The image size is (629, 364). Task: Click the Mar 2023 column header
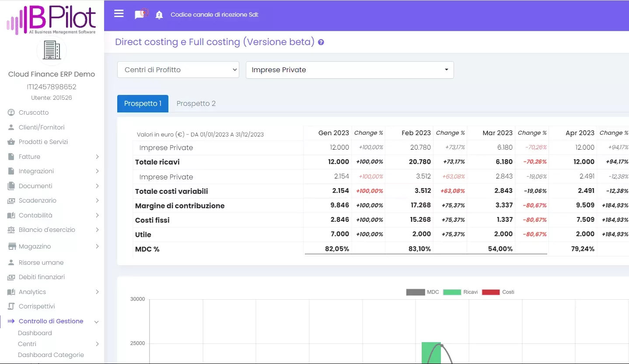pyautogui.click(x=497, y=133)
